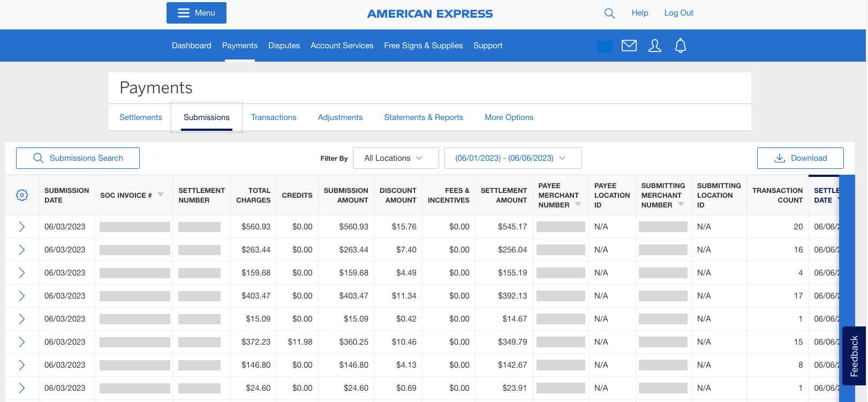Click the Download button
Image resolution: width=868 pixels, height=402 pixels.
(x=800, y=158)
